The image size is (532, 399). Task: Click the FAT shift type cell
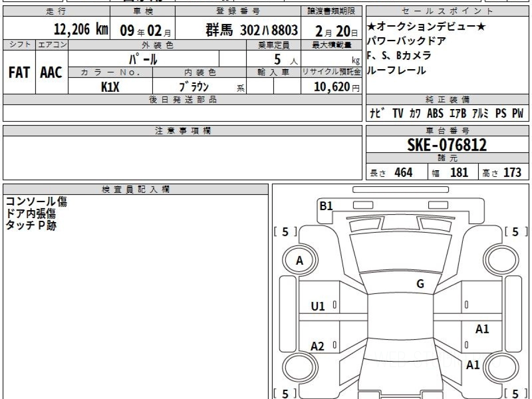[x=19, y=73]
